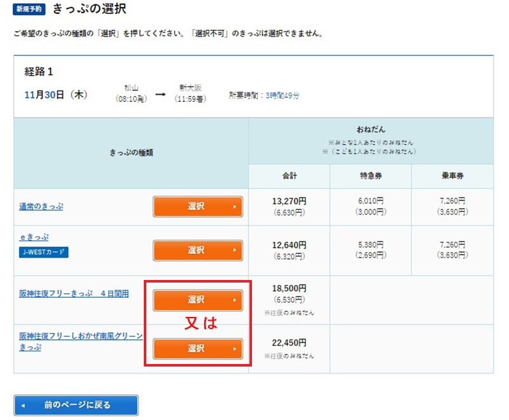Click the きっぷの種類 table header
This screenshot has width=509, height=420.
click(x=131, y=153)
